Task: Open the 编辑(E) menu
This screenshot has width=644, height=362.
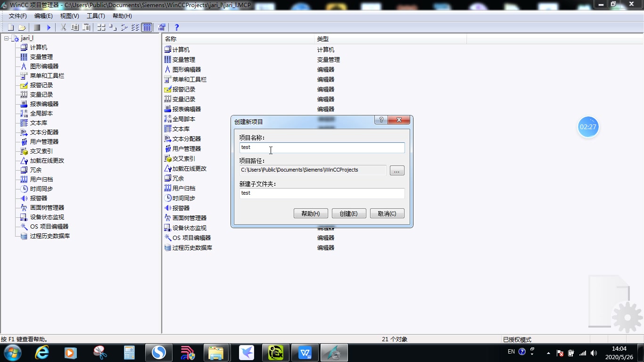Action: 43,16
